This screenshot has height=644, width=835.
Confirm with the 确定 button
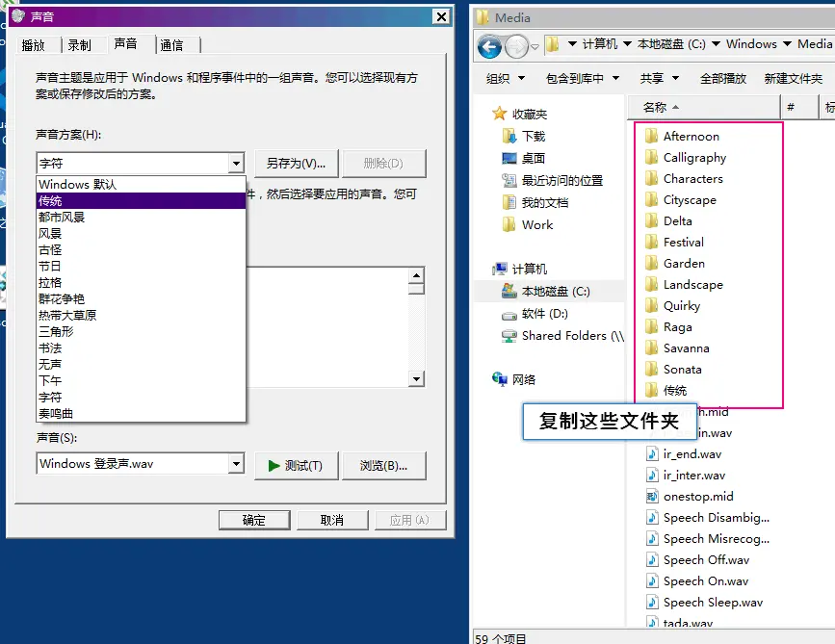pos(254,520)
